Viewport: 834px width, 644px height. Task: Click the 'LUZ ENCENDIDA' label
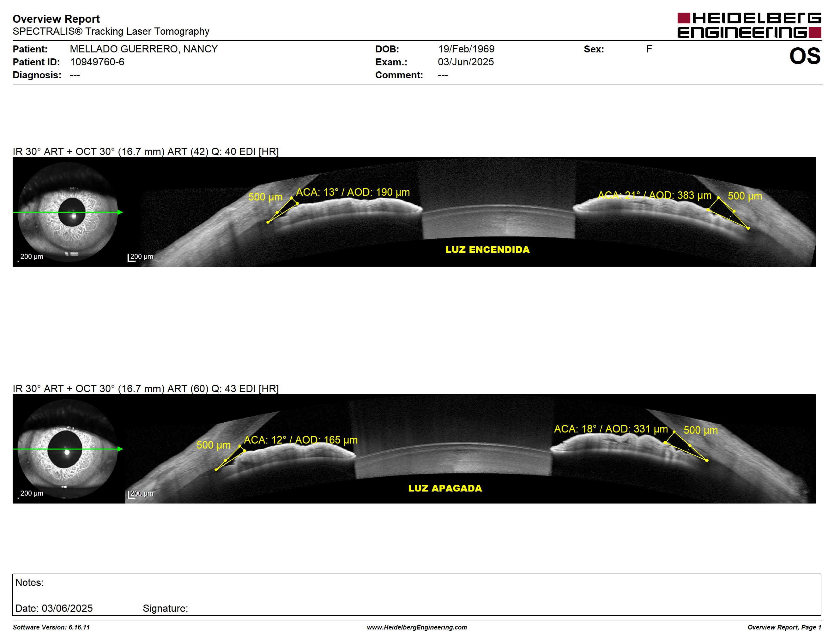click(487, 249)
